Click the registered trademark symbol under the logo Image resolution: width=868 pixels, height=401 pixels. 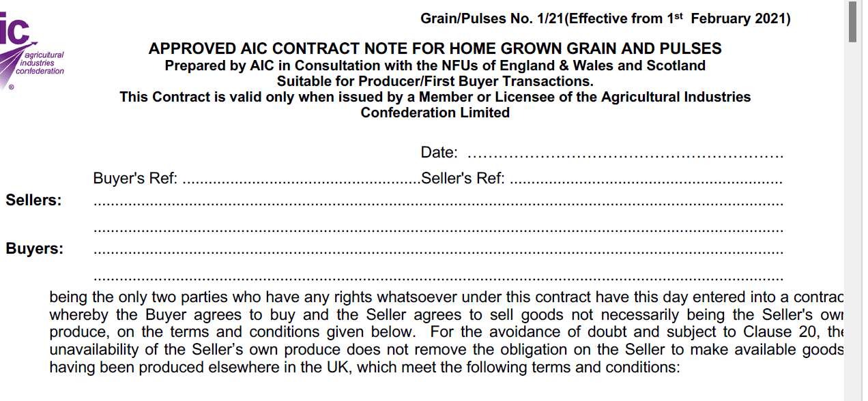pos(11,87)
